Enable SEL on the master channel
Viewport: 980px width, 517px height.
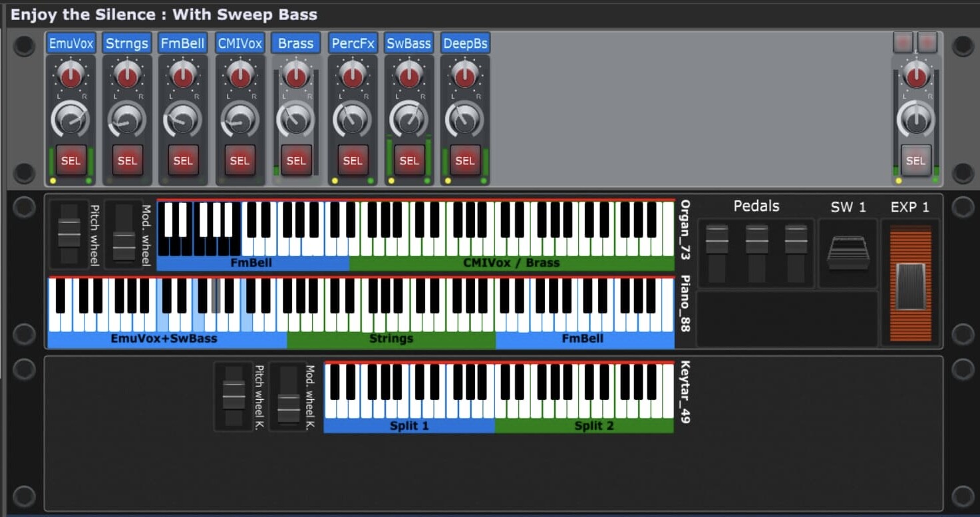915,160
